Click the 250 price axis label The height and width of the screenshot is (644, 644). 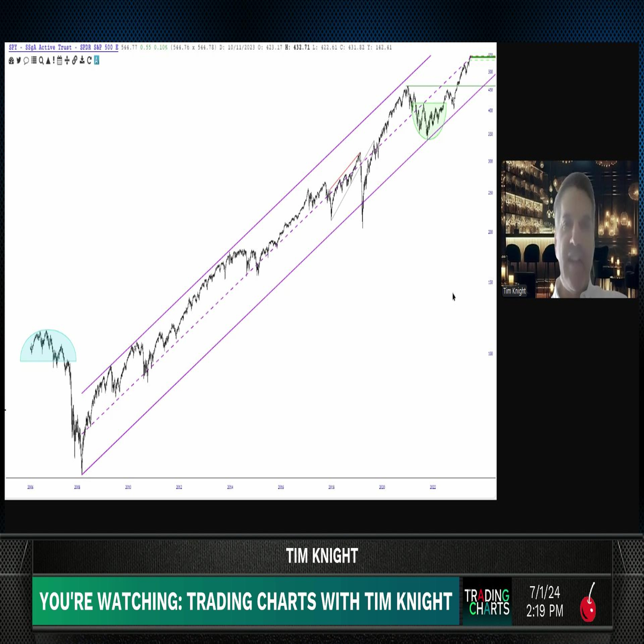[490, 193]
